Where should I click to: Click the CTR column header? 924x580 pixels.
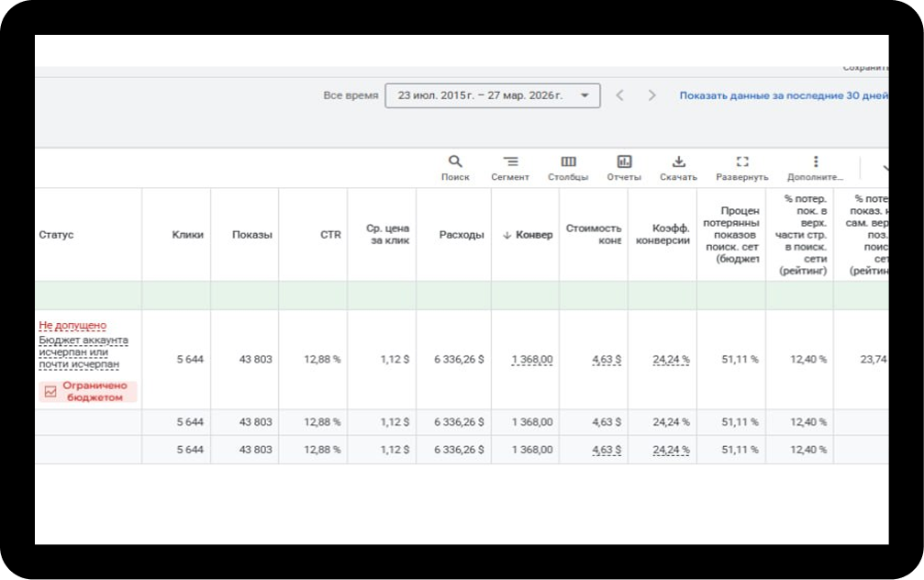click(x=330, y=235)
